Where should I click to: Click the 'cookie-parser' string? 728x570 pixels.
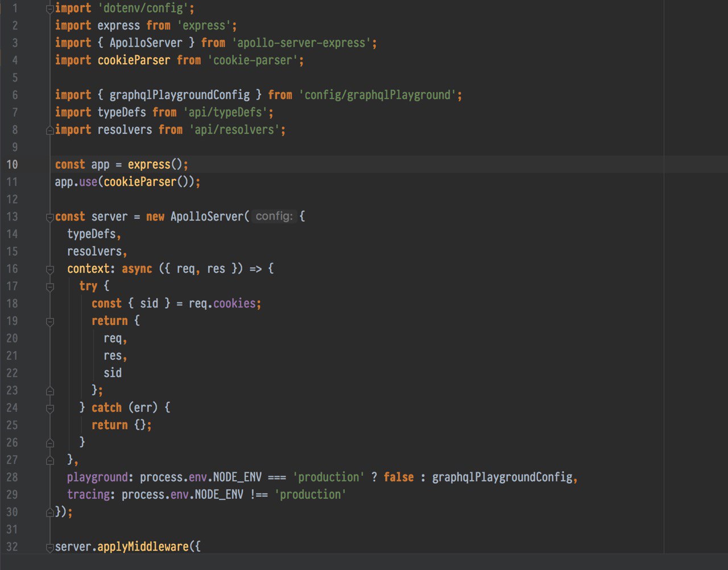click(x=253, y=60)
